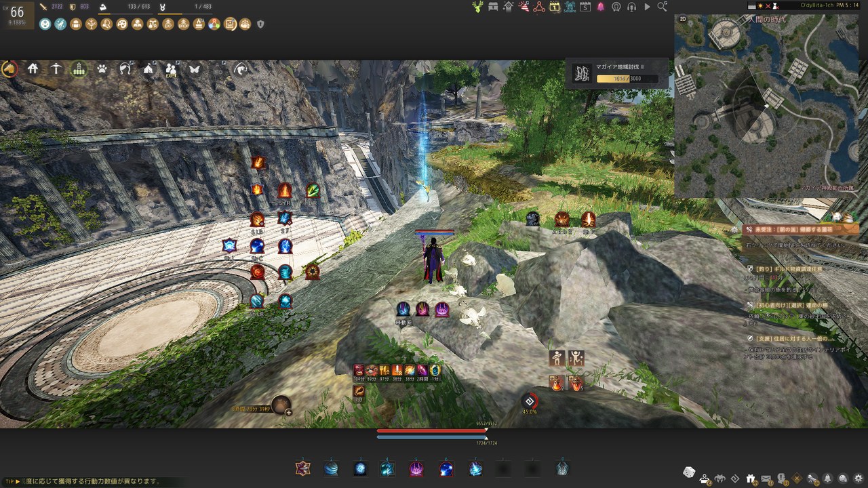The height and width of the screenshot is (488, 868).
Task: Click the fairy butterfly icon
Action: (x=194, y=68)
